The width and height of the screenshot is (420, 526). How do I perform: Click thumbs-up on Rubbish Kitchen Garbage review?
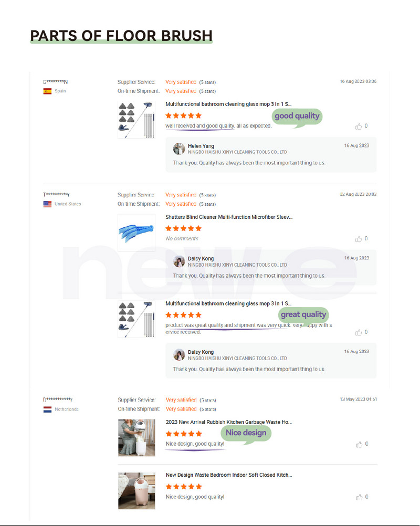click(359, 444)
